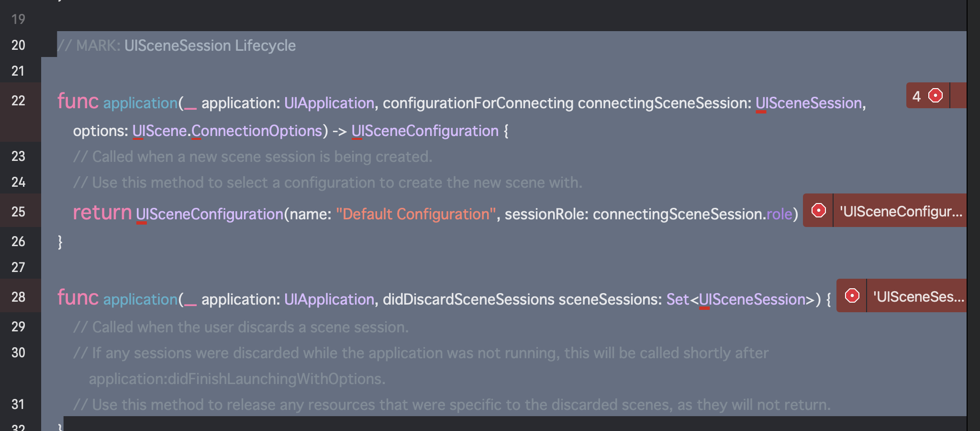
Task: Click the MARK comment 'UISceneSession Lifecycle'
Action: [x=210, y=45]
